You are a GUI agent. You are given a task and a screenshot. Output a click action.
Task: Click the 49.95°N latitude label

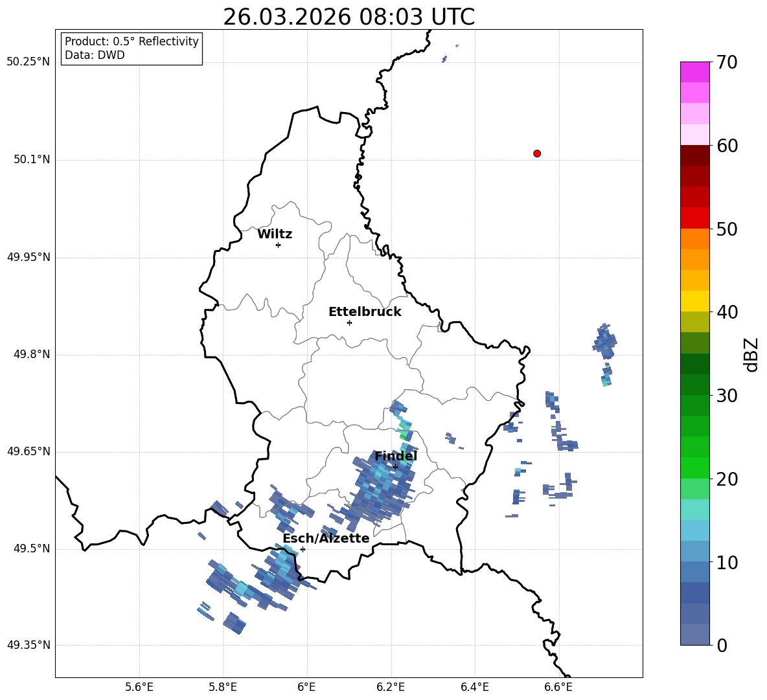(x=29, y=257)
